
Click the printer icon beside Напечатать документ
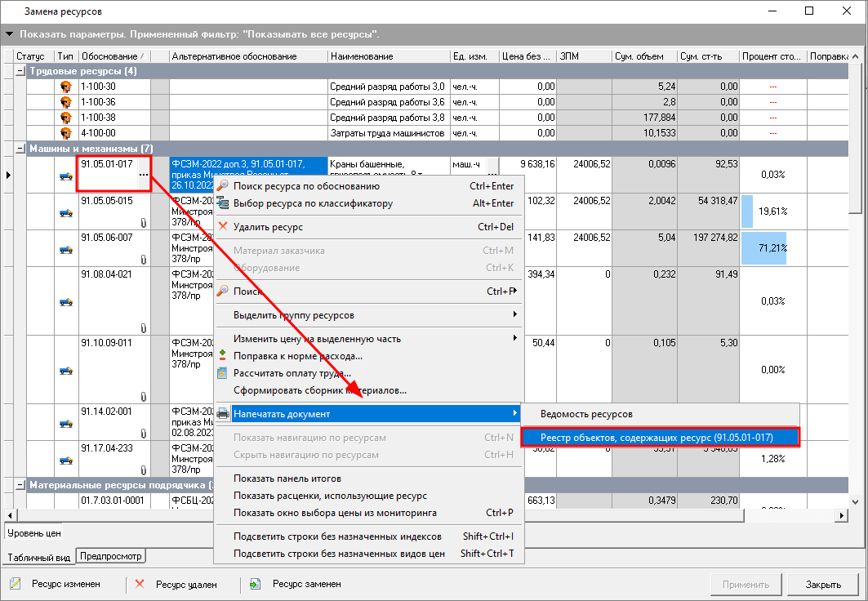coord(223,413)
